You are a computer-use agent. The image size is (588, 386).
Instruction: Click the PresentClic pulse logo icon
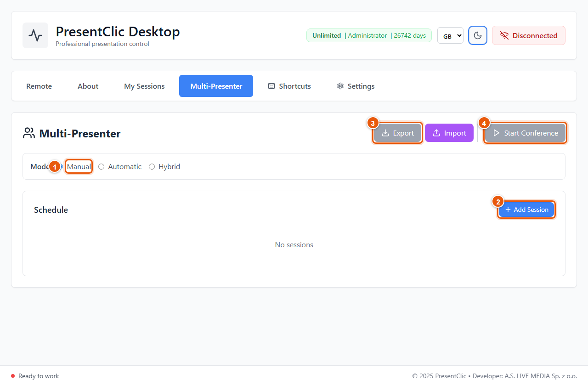[35, 35]
